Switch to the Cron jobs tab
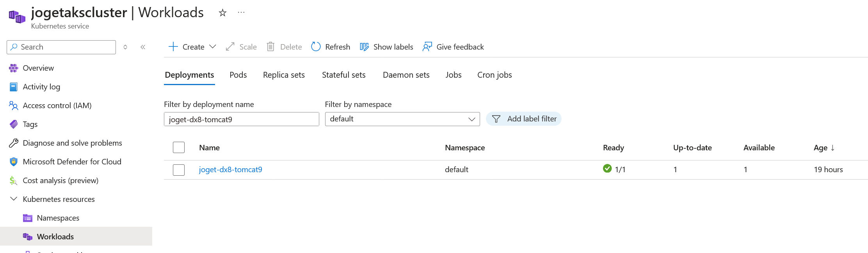Image resolution: width=868 pixels, height=253 pixels. (494, 75)
